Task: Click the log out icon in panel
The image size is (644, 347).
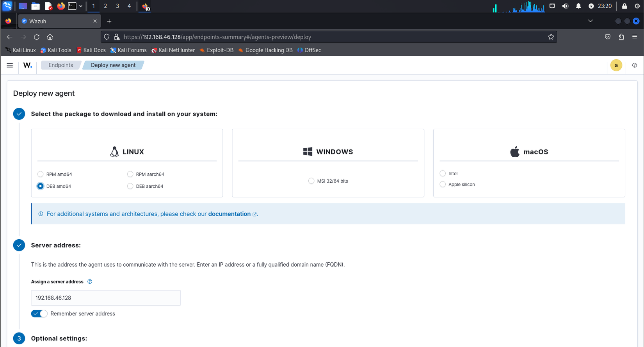Action: click(x=637, y=6)
